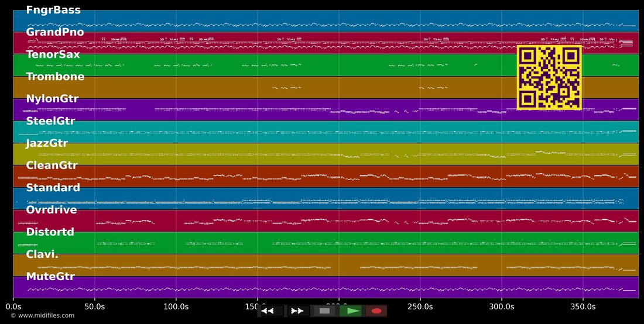Select the FngrBass track label
Screen dimensions: 644x324
click(x=53, y=11)
